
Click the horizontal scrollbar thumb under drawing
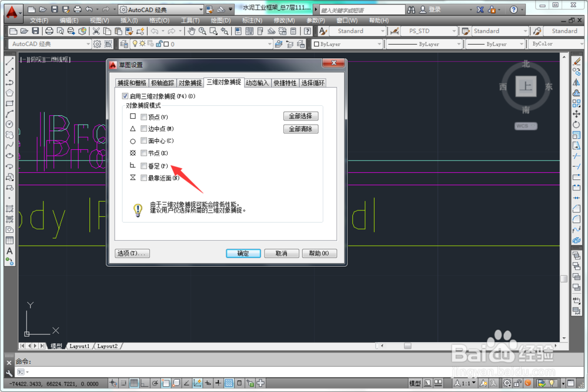[407, 346]
